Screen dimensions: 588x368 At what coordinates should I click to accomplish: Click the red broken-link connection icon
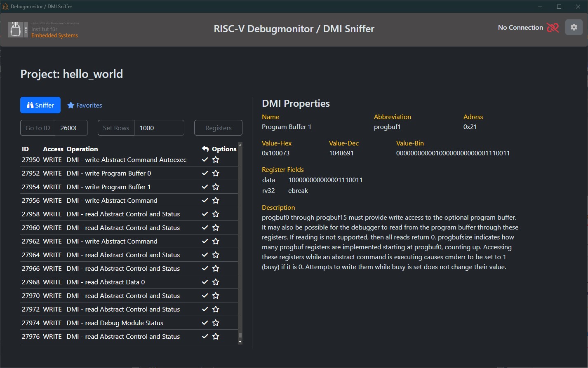coord(553,28)
